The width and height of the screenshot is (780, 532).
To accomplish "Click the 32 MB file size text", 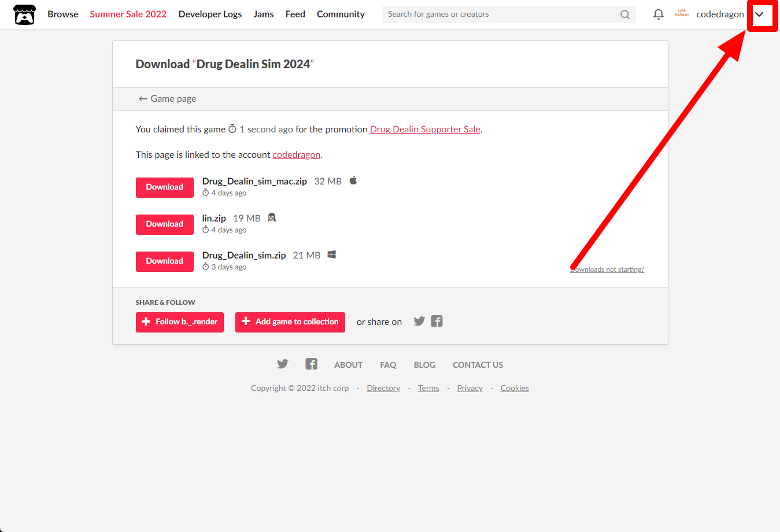I will [328, 182].
